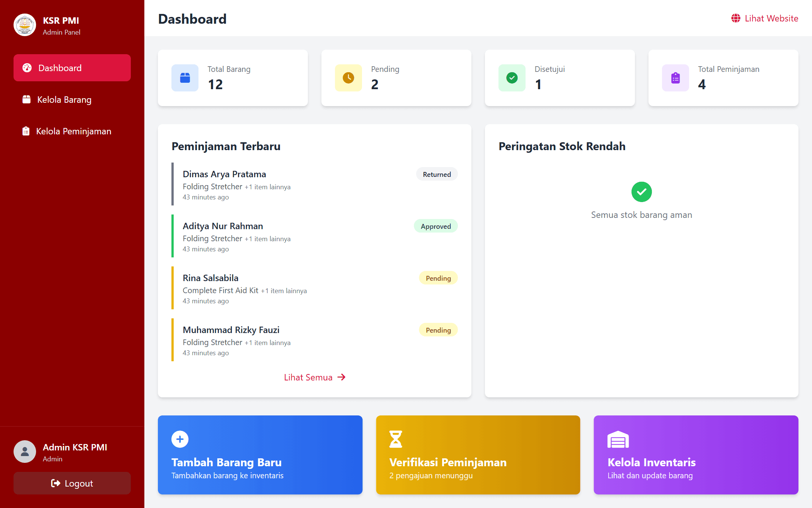Click the 'Admin KSR PMI' user name
Image resolution: width=812 pixels, height=508 pixels.
pos(75,447)
